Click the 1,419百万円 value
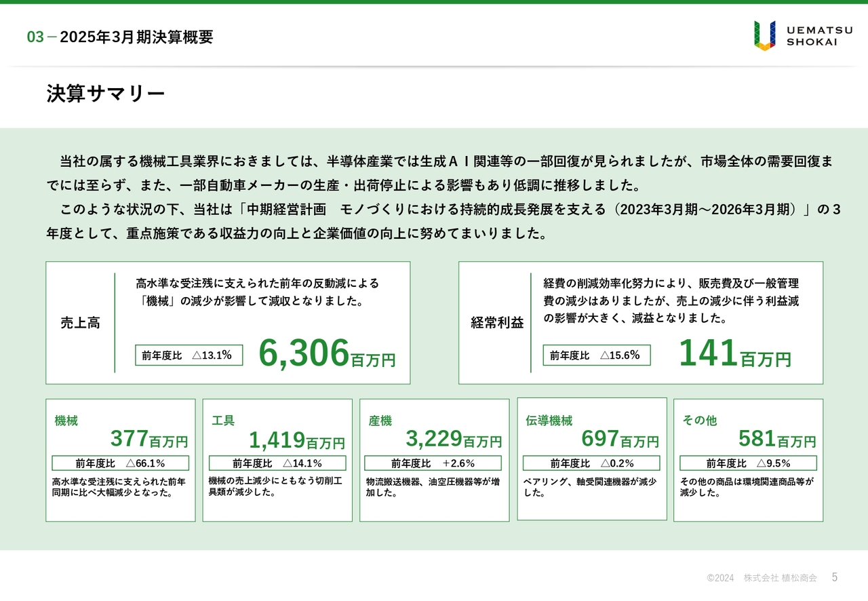The height and width of the screenshot is (601, 868). click(297, 441)
